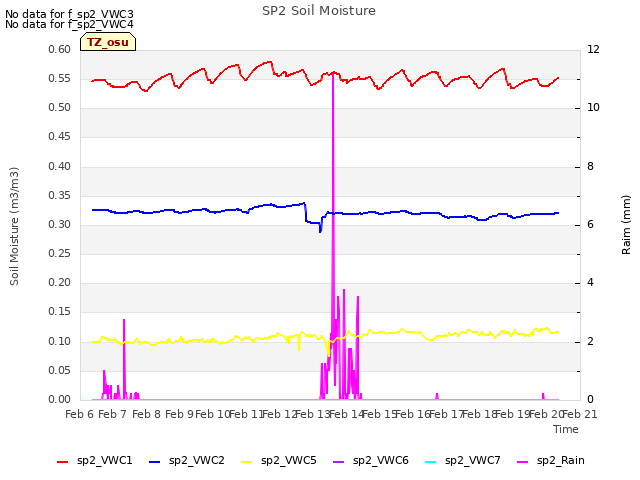Select the sp2_Rain legend entry
640x480 pixels.
pos(551,461)
